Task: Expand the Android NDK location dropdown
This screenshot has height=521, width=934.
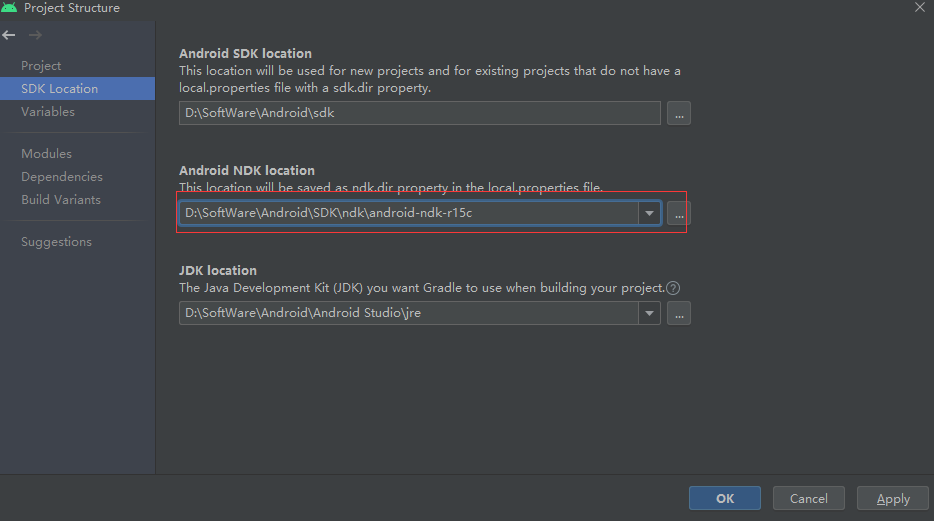Action: pos(650,213)
